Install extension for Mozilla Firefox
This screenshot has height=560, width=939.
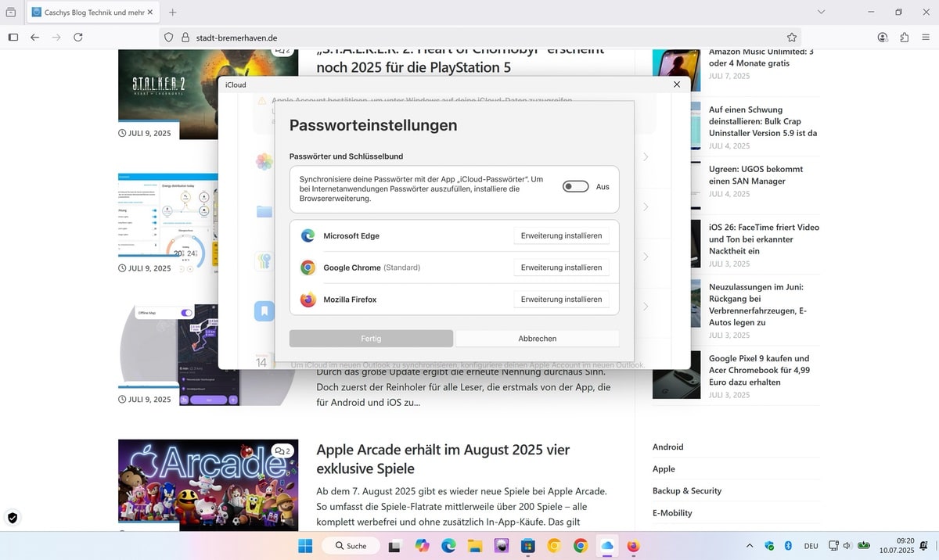pyautogui.click(x=561, y=300)
